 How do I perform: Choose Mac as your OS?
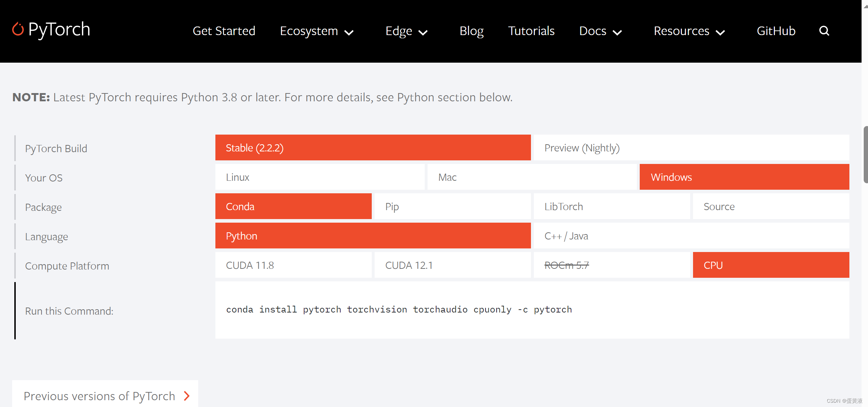532,177
